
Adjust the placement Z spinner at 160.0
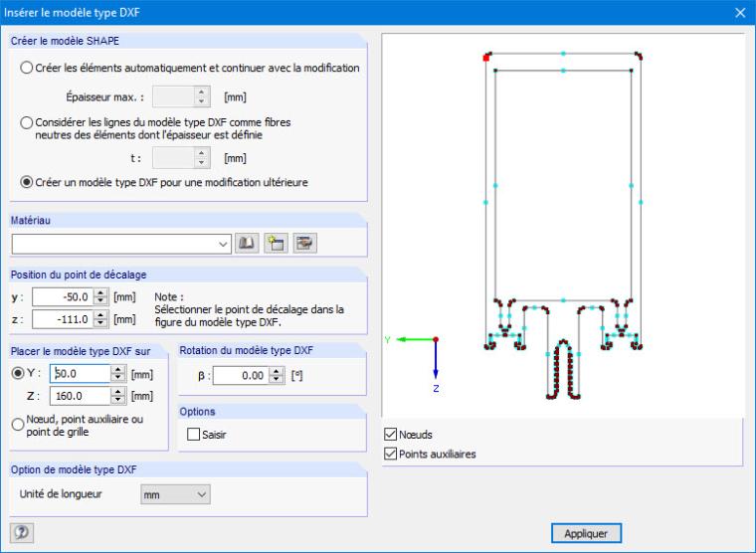pos(118,396)
